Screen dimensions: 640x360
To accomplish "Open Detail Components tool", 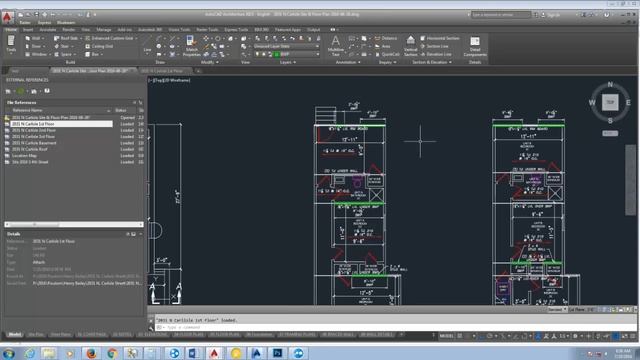I will click(475, 46).
